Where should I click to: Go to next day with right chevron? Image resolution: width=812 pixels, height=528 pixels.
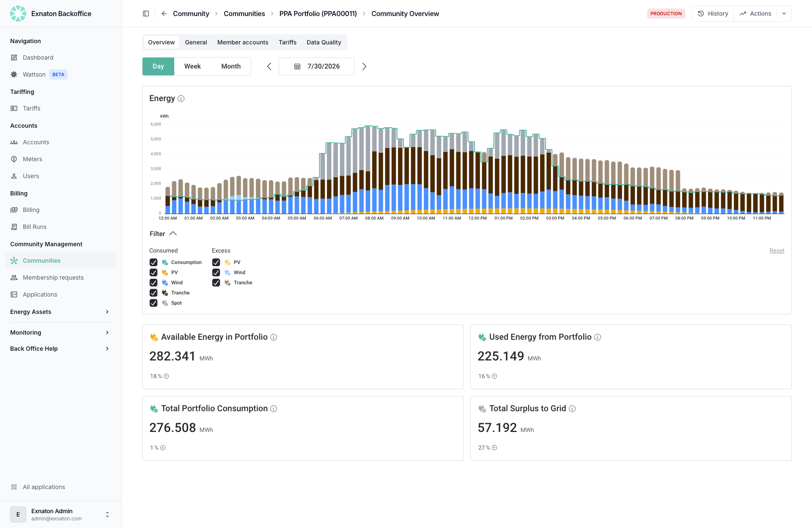pyautogui.click(x=364, y=66)
